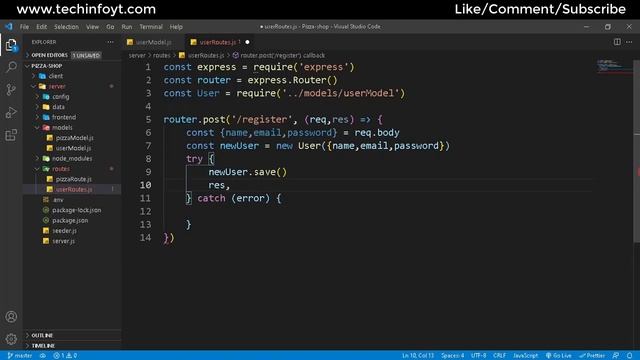The image size is (640, 360).
Task: Click the 'routes' breadcrumb segment
Action: click(162, 55)
